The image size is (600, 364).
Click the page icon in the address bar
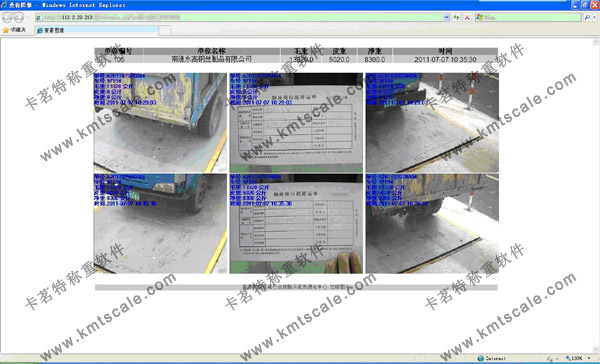tap(39, 17)
